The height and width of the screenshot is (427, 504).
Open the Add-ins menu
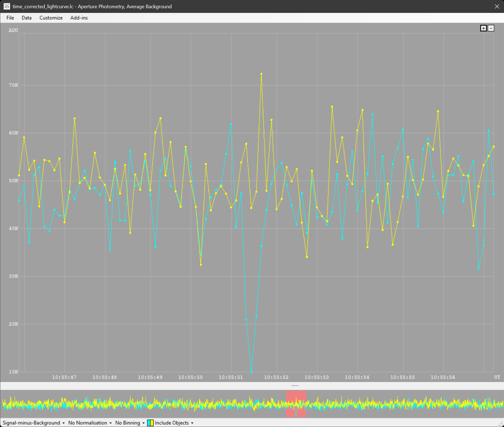pos(79,18)
